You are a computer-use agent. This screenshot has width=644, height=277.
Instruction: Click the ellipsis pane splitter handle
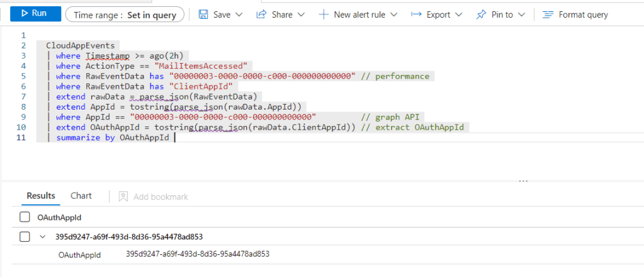(x=523, y=181)
